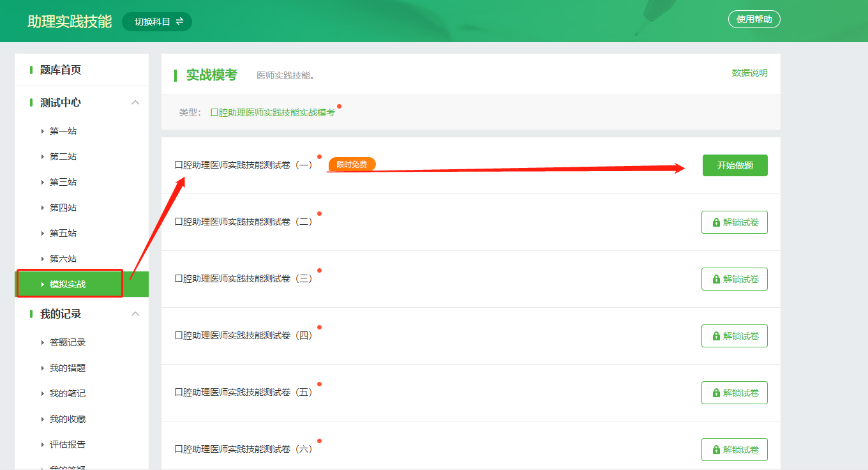This screenshot has height=470, width=868.
Task: Click the 限时免费 orange badge
Action: (352, 165)
